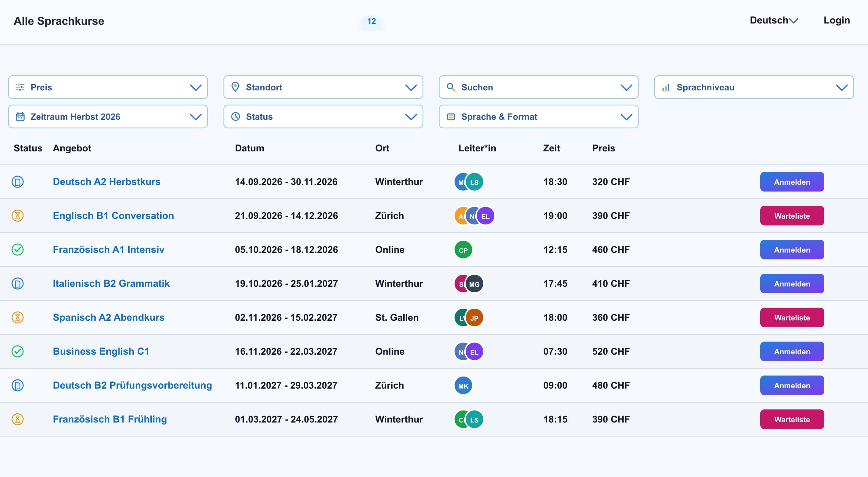Click the status icon for Italienisch B2 Grammatik
The width and height of the screenshot is (868, 477).
coord(18,284)
